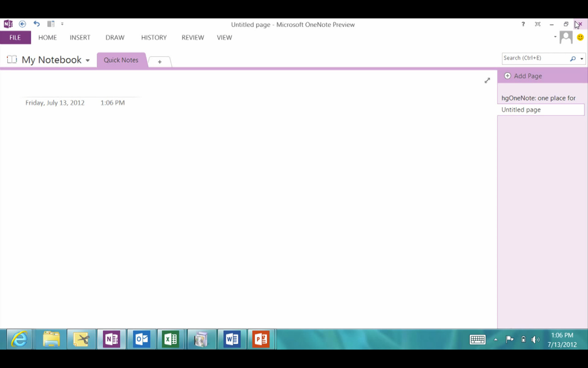The width and height of the screenshot is (588, 368).
Task: Launch Excel from the taskbar
Action: [170, 339]
